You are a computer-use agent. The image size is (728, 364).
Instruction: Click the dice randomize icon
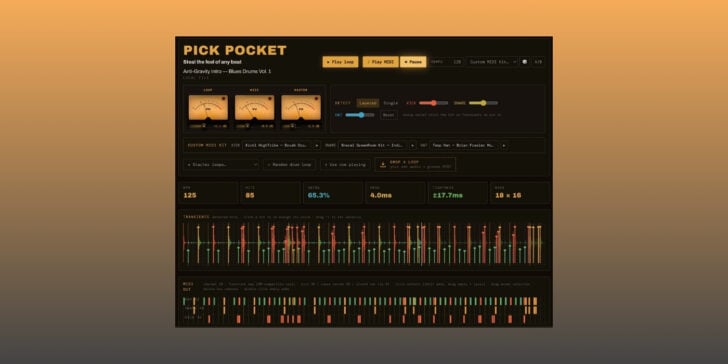[x=525, y=62]
